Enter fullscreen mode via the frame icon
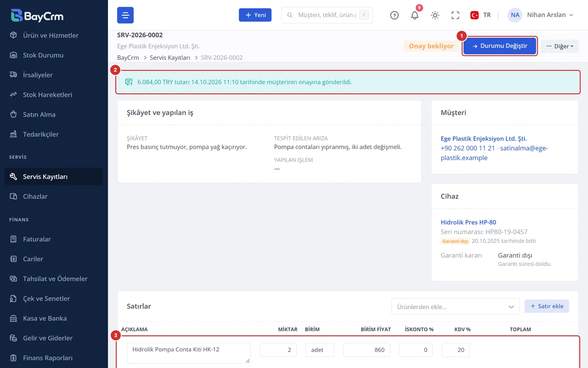 [455, 15]
